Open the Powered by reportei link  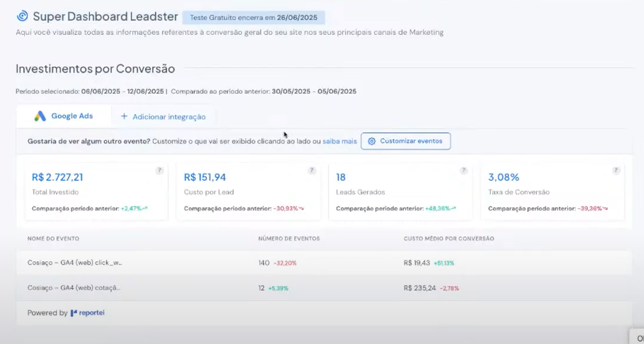tap(65, 312)
